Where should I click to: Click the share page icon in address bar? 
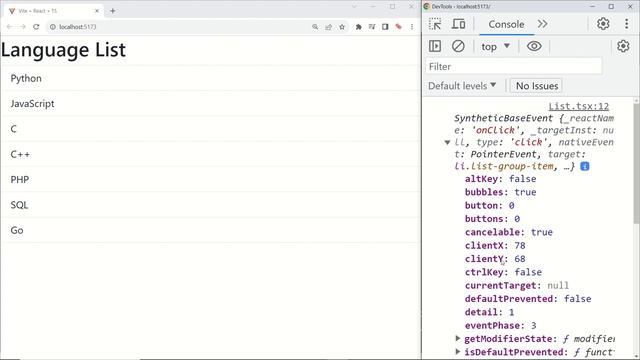[x=329, y=27]
